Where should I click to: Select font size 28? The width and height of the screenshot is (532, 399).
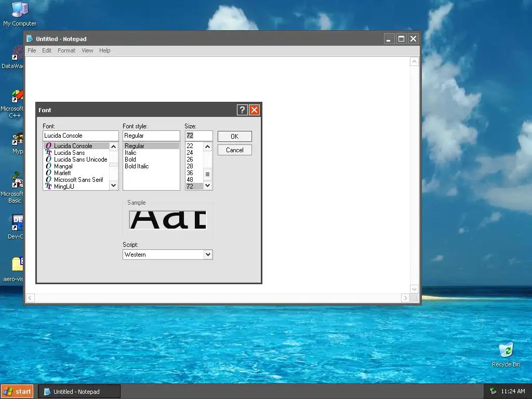point(194,166)
